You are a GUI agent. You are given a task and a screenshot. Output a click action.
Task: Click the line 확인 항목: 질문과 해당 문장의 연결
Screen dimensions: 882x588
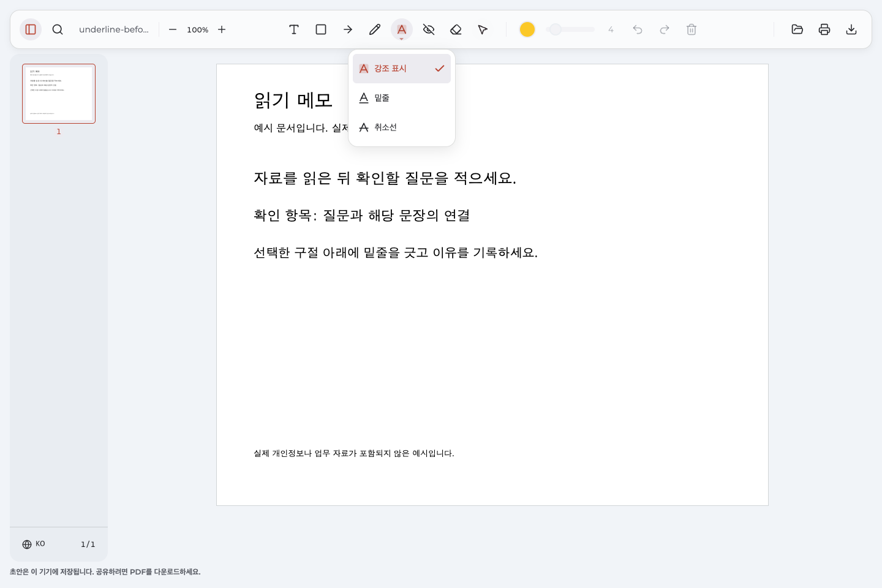coord(362,216)
